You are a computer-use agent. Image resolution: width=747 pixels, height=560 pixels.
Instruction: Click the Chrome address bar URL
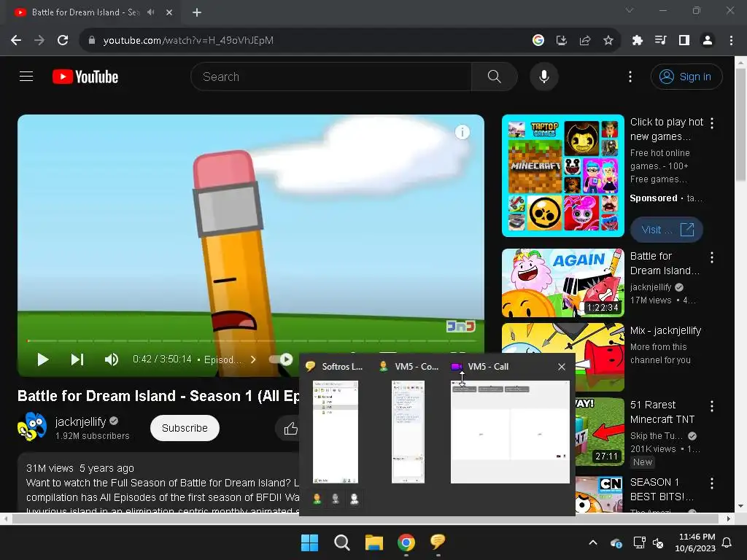pyautogui.click(x=188, y=41)
